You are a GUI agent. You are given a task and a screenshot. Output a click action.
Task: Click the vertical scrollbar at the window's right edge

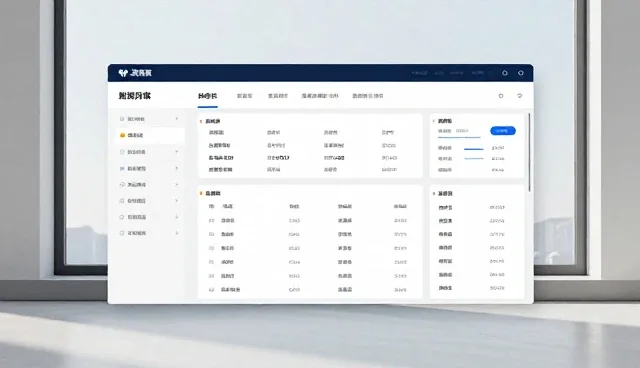click(x=529, y=152)
